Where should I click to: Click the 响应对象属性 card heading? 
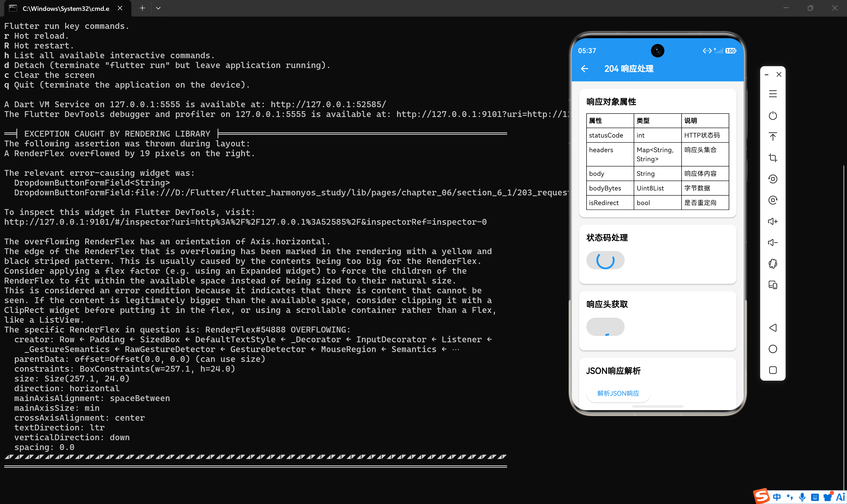611,102
